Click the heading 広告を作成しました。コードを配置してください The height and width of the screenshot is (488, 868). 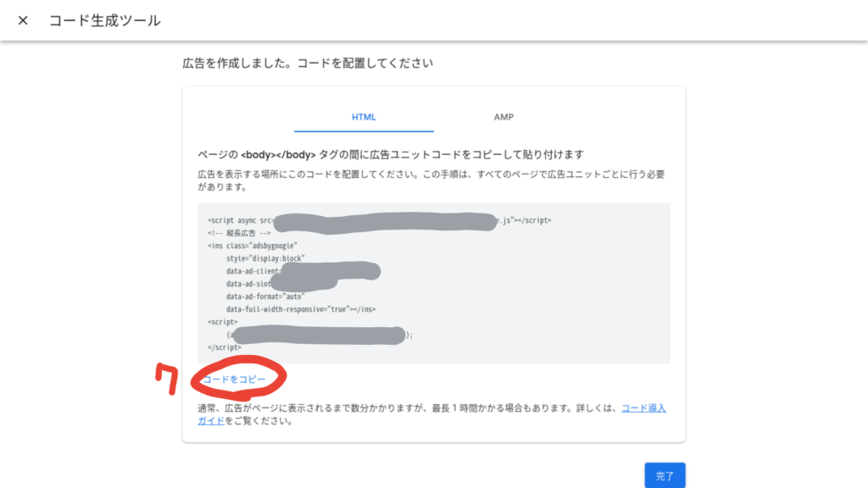tap(308, 63)
